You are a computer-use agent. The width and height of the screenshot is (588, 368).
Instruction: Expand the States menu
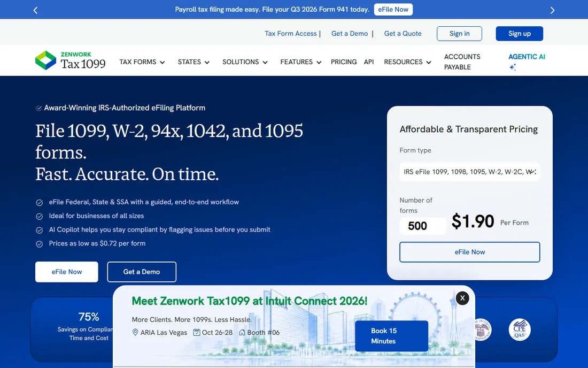pos(194,62)
